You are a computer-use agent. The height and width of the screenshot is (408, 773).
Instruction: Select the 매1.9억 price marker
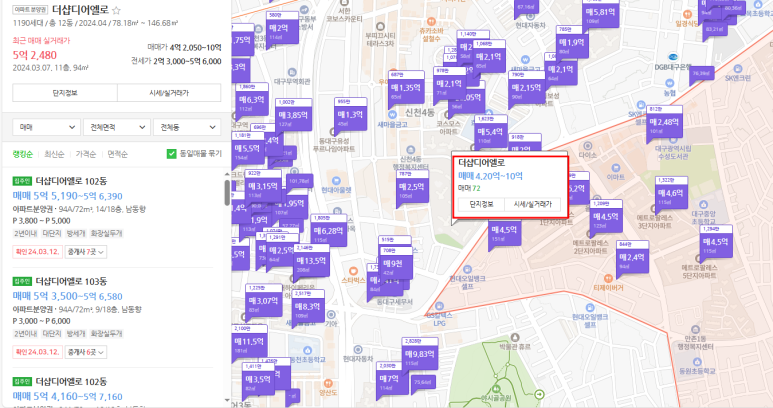(x=572, y=42)
